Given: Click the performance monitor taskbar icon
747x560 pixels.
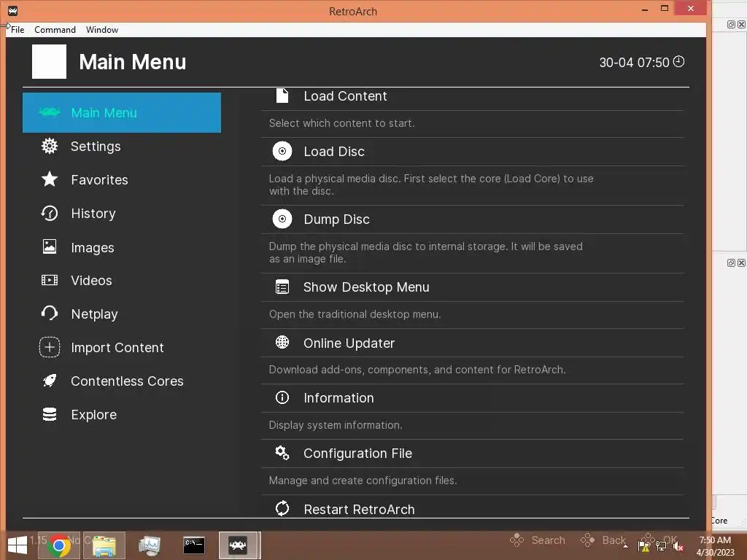Looking at the screenshot, I should (x=149, y=545).
